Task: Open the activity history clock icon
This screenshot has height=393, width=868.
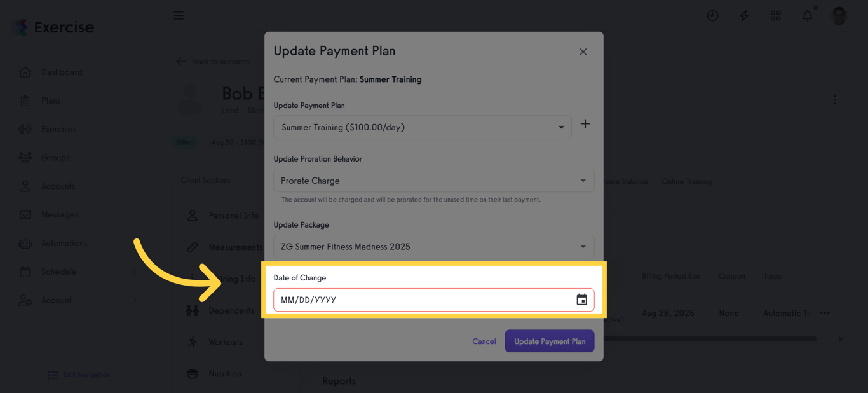Action: (x=712, y=15)
